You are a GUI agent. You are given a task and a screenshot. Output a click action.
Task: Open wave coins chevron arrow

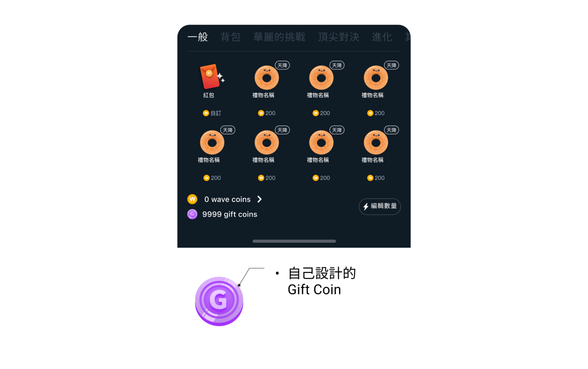(260, 199)
